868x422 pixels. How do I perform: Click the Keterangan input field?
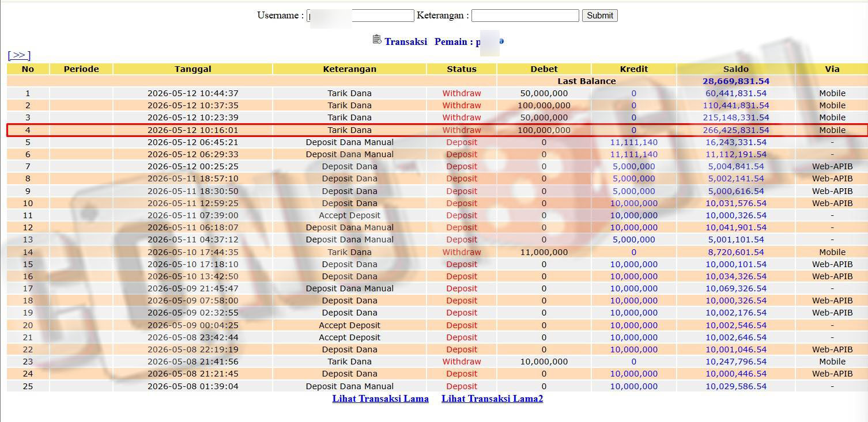click(x=525, y=16)
